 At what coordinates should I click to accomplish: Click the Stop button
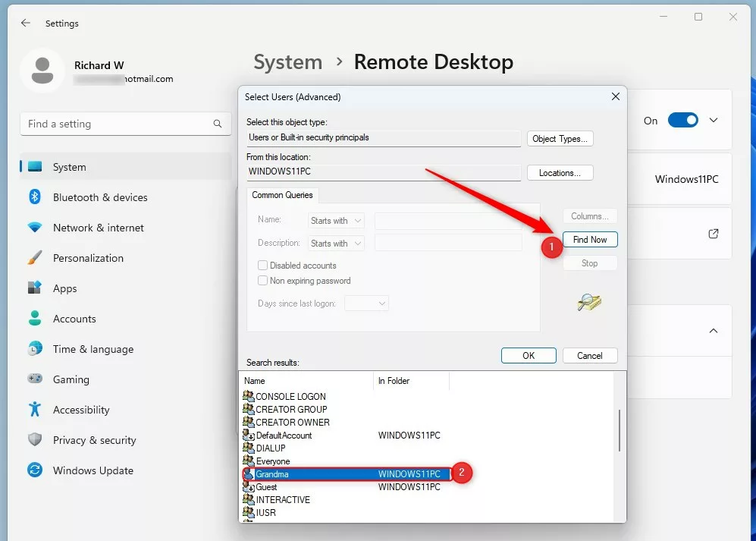[x=590, y=263]
